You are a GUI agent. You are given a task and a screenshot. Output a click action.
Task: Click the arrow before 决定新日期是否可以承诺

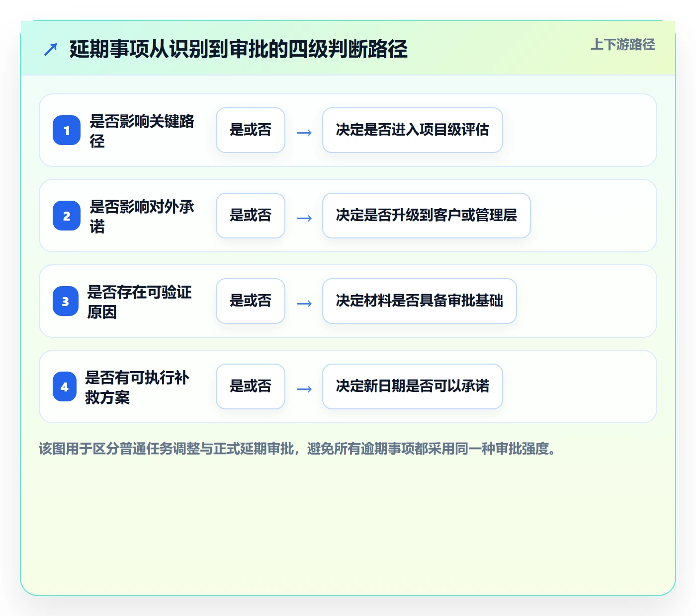[304, 389]
